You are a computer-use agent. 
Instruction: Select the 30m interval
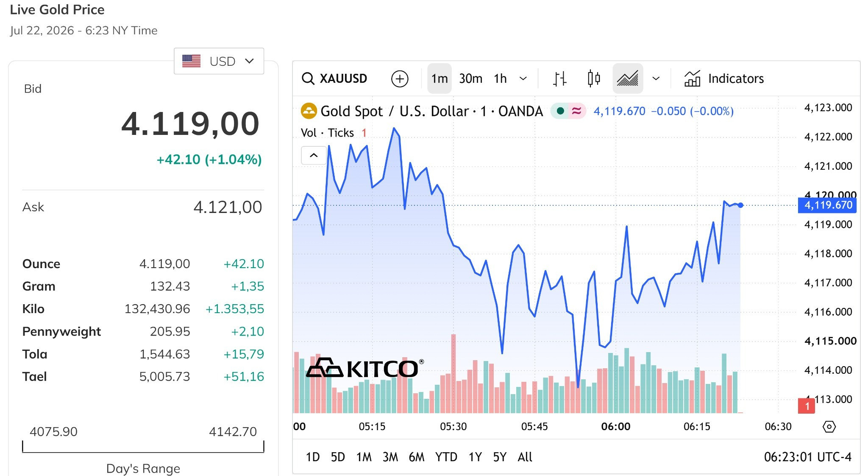click(470, 78)
